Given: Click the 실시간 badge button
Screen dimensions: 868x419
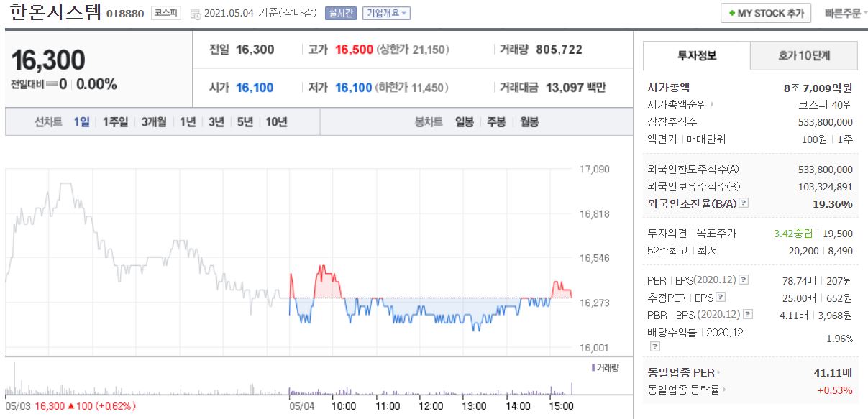Looking at the screenshot, I should pos(342,13).
